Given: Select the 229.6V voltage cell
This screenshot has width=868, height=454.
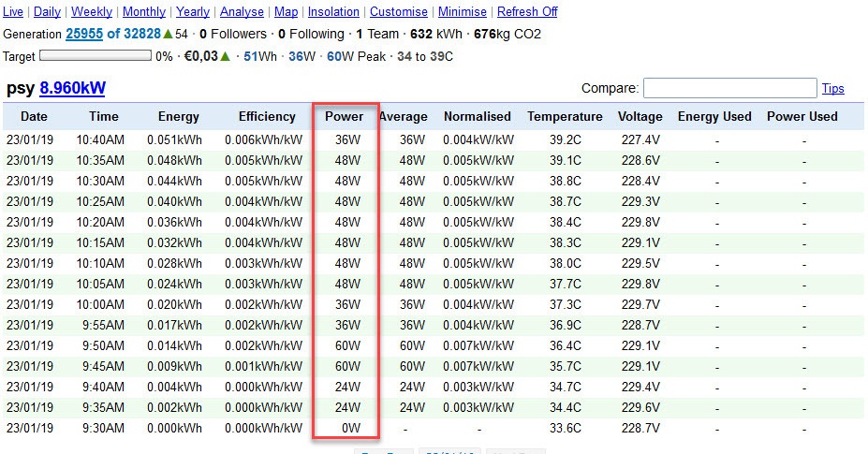Looking at the screenshot, I should point(640,407).
